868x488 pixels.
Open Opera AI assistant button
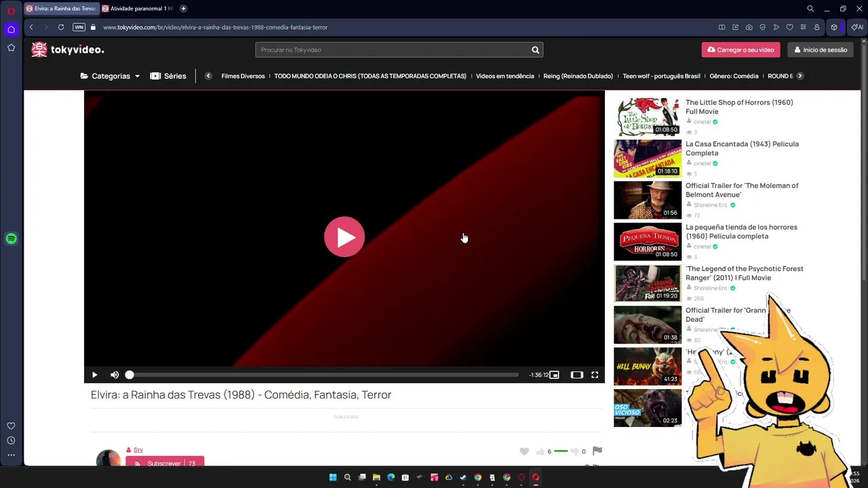[x=857, y=27]
